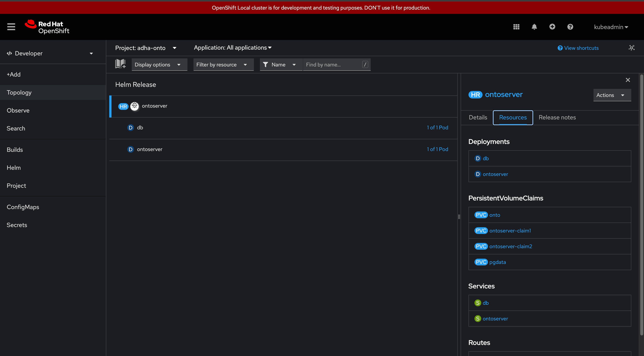This screenshot has height=356, width=644.
Task: Open the Actions dropdown
Action: click(612, 95)
